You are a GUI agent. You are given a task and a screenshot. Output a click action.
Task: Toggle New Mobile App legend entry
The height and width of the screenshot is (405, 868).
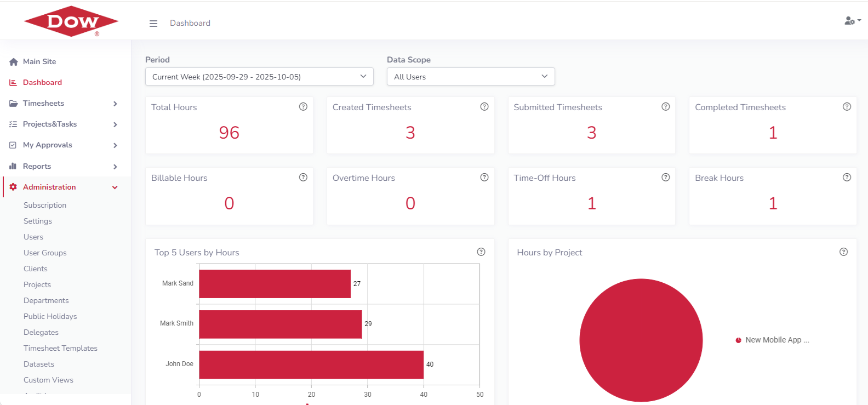coord(772,340)
